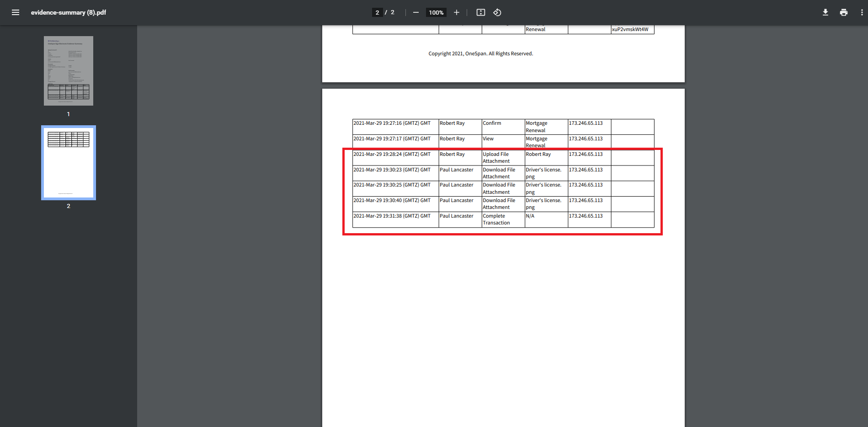
Task: Zoom out with the minus icon
Action: pos(416,12)
